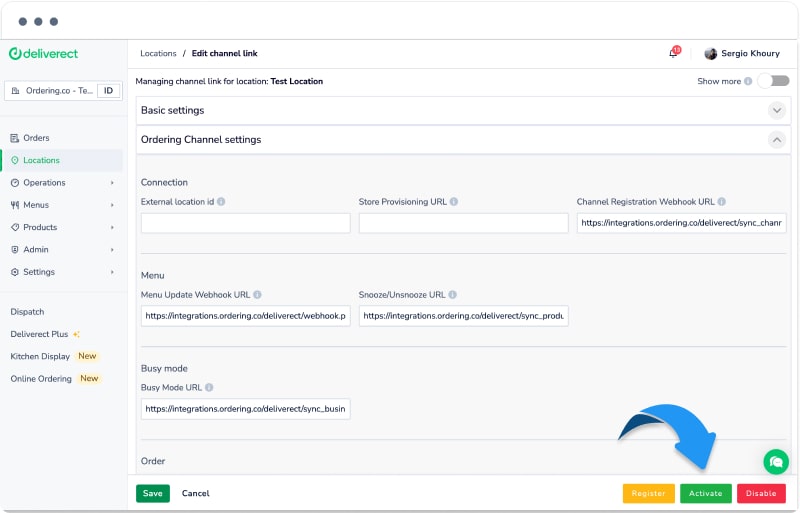The width and height of the screenshot is (800, 513).
Task: Click the Edit channel link breadcrumb text
Action: pos(224,53)
